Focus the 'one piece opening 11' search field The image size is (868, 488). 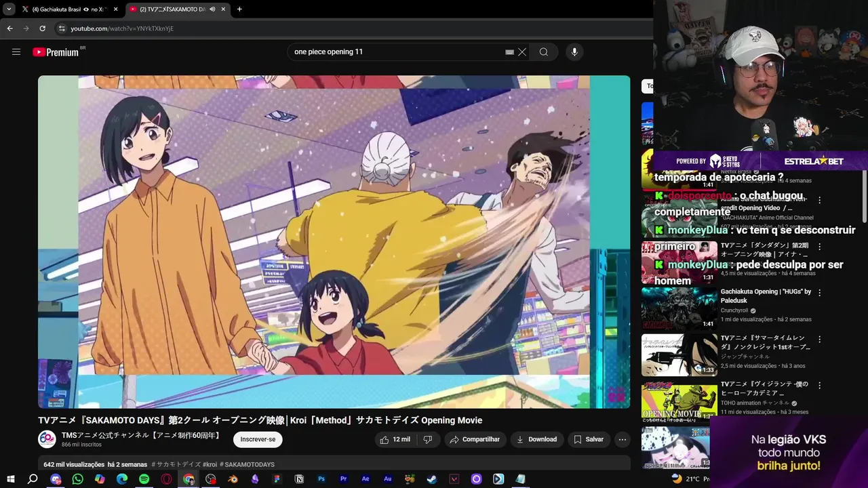tap(397, 52)
